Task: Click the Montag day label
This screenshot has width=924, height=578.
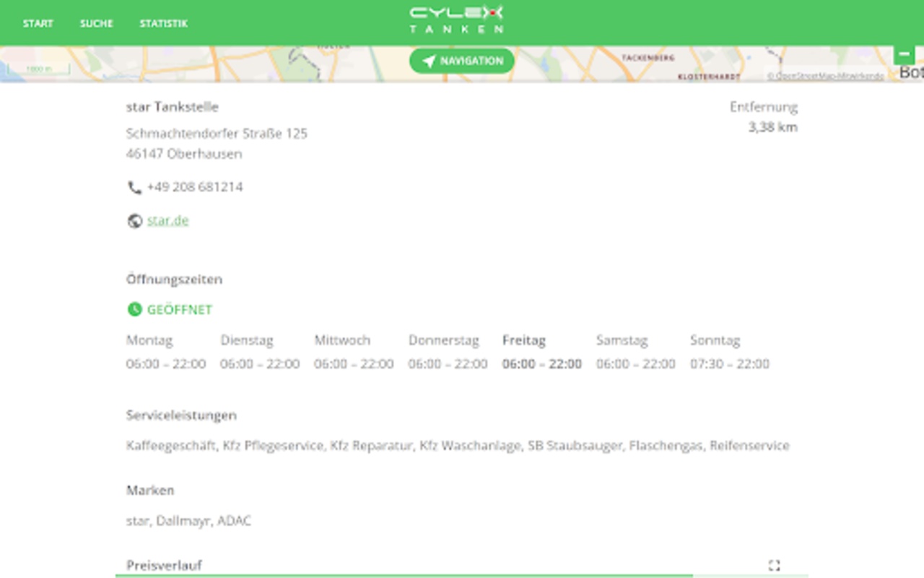Action: 149,340
